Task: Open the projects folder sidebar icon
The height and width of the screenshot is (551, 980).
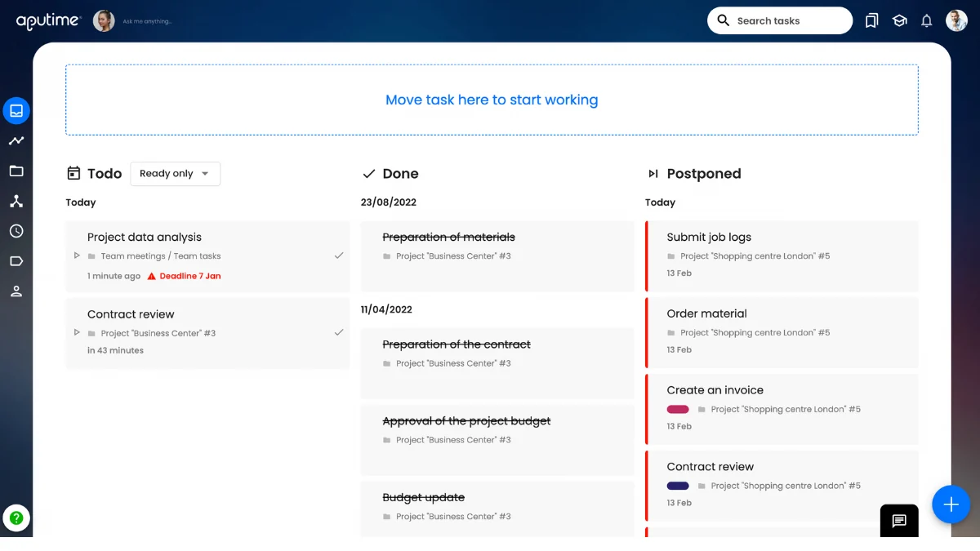Action: (x=16, y=171)
